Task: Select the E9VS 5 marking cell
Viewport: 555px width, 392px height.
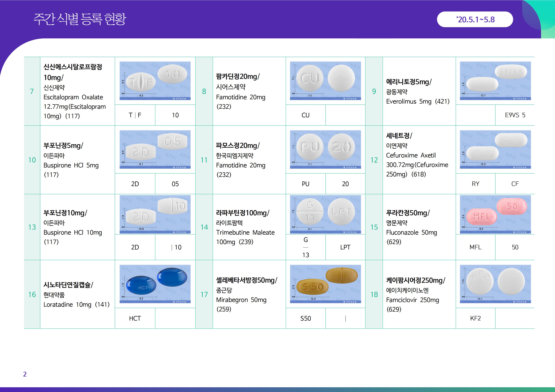Action: pos(515,115)
